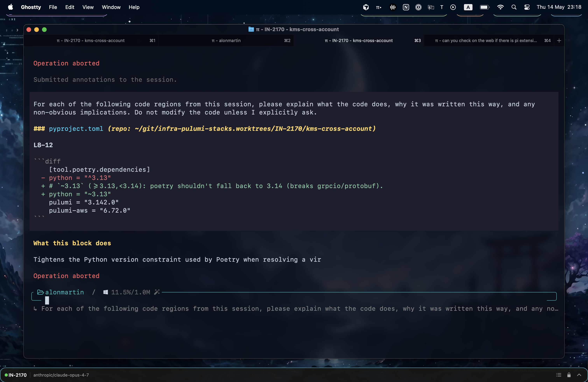Open Control Center
The width and height of the screenshot is (588, 382).
coord(527,7)
